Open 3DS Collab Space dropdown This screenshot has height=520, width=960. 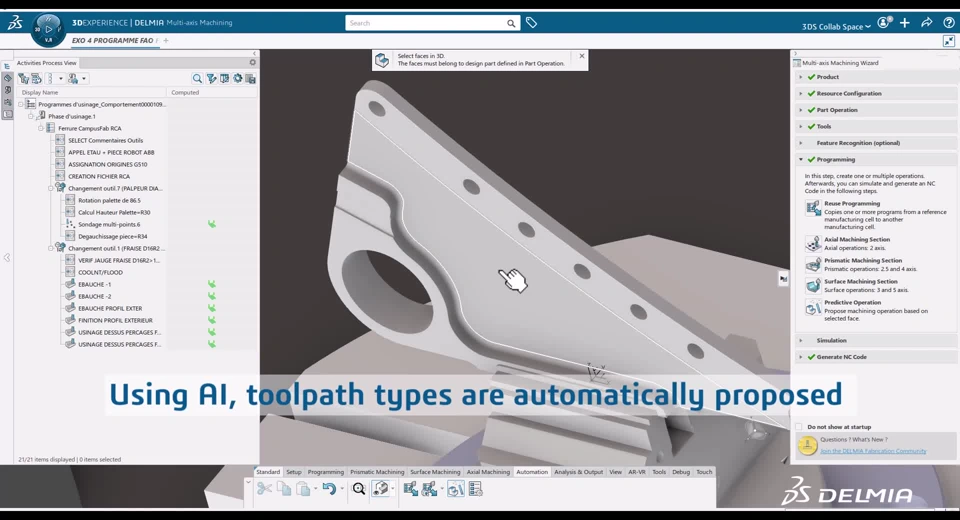(x=836, y=26)
